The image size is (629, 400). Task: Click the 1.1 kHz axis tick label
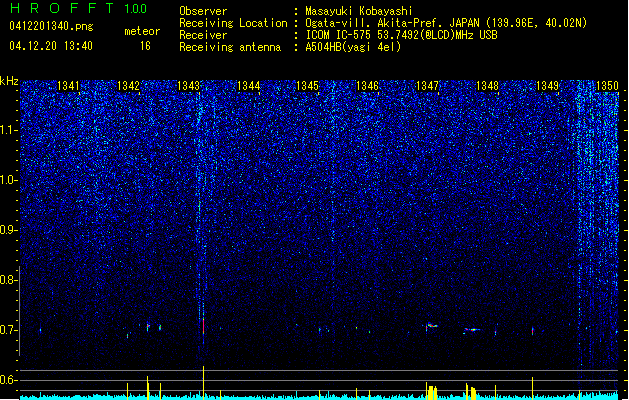click(x=8, y=130)
